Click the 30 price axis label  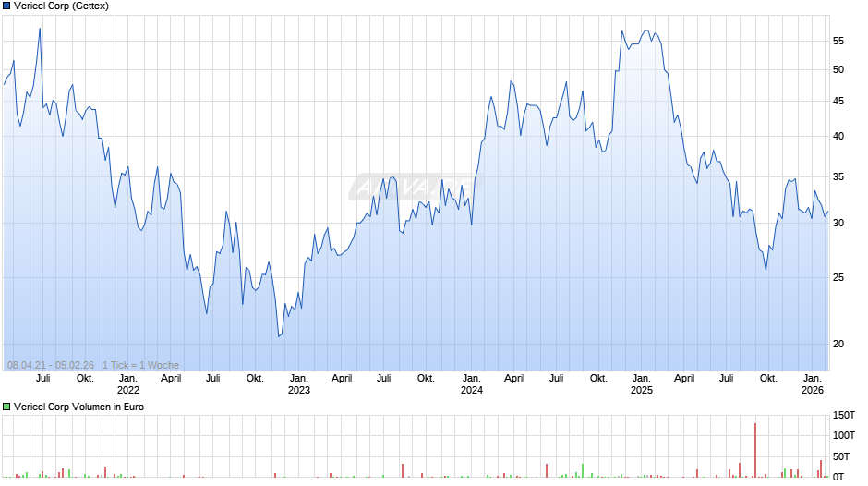[838, 224]
